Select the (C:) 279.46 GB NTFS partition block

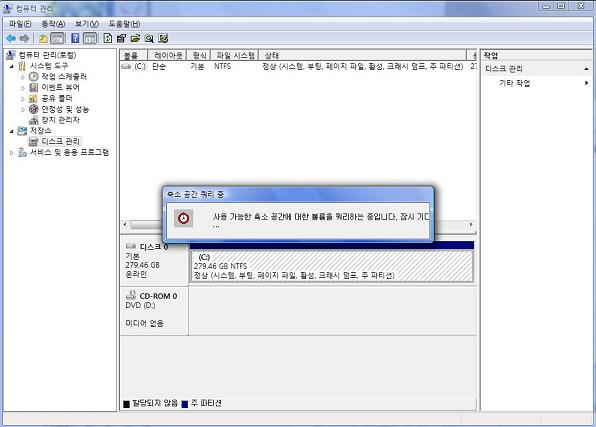click(331, 266)
